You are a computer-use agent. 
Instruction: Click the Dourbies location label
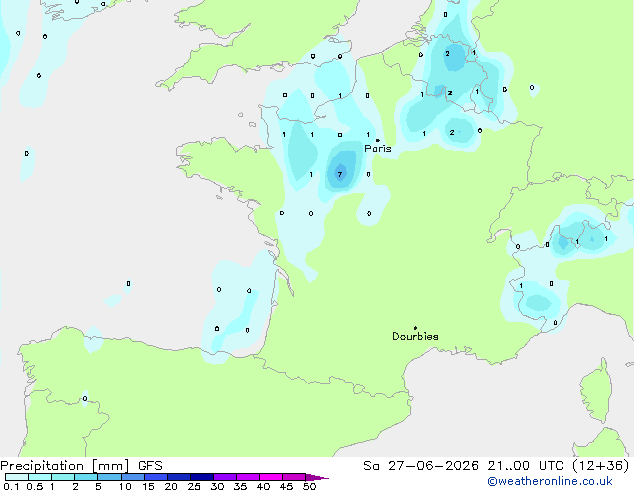(415, 336)
